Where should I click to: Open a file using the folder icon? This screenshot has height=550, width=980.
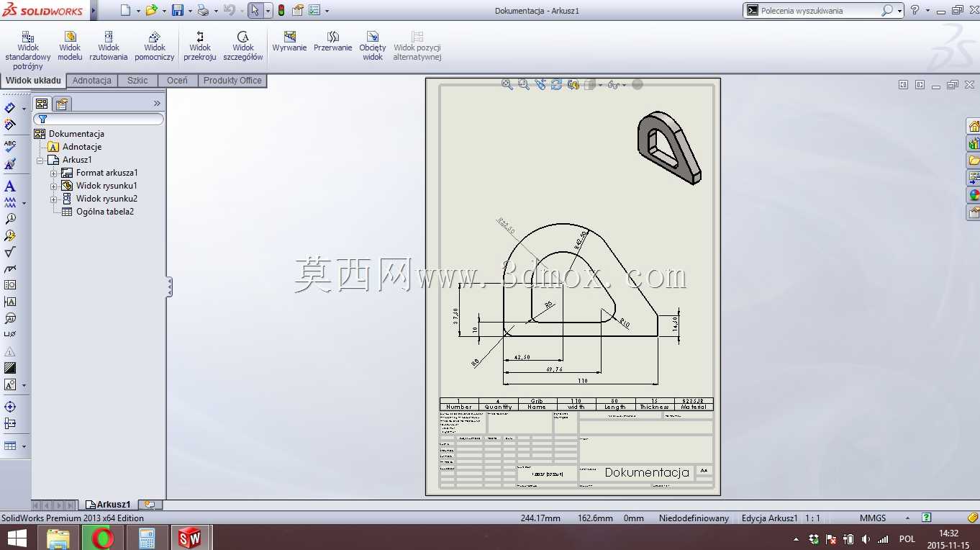tap(151, 10)
